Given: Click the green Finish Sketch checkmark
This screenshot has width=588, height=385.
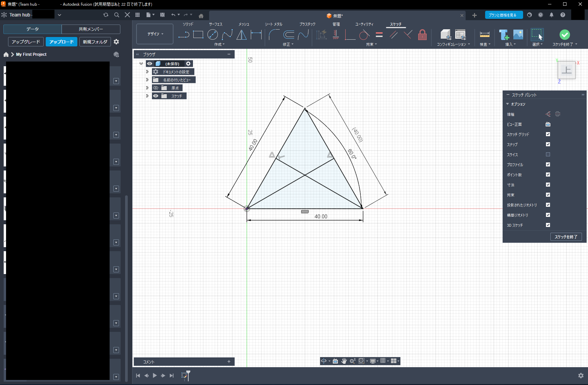Looking at the screenshot, I should 564,35.
